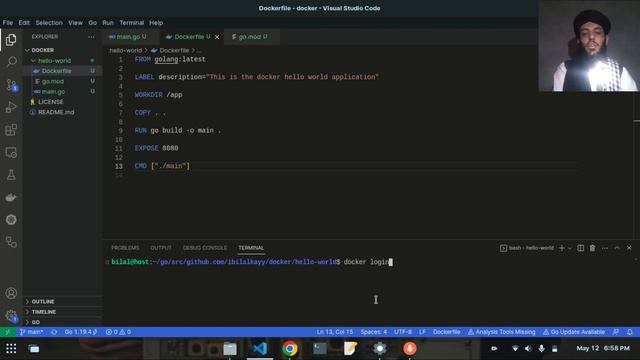640x360 pixels.
Task: Click the main* branch in status bar
Action: coord(31,332)
